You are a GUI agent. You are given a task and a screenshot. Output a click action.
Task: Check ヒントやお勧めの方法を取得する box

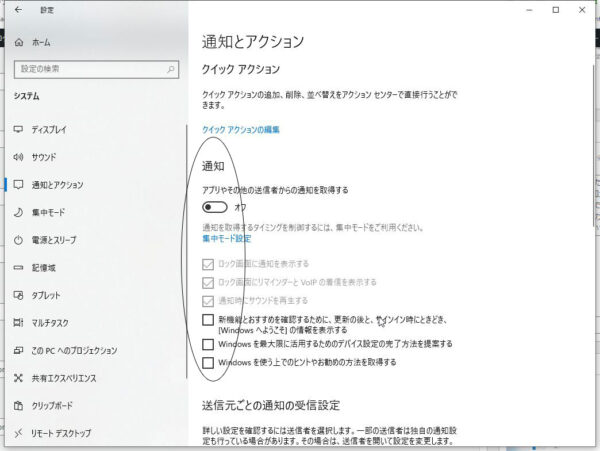pos(208,362)
